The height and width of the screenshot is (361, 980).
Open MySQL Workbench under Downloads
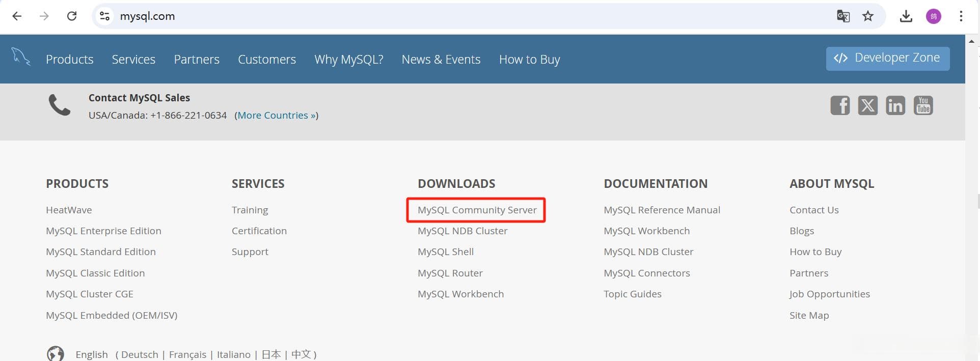[x=460, y=294]
